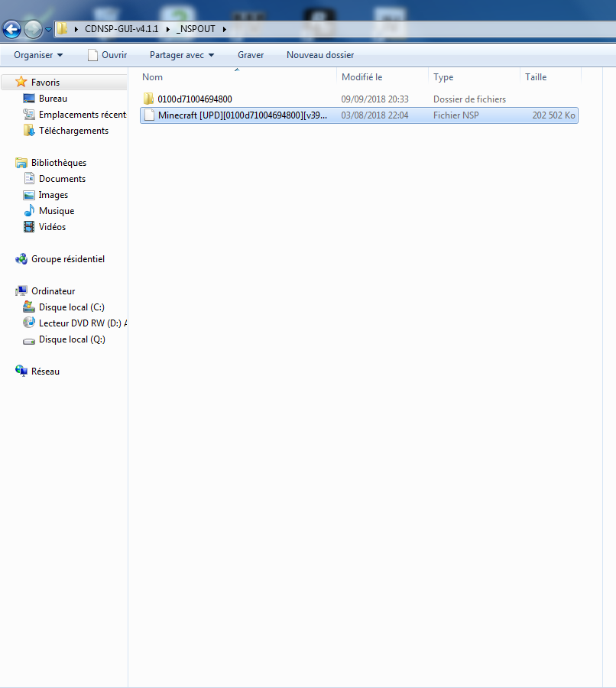Screen dimensions: 616x688
Task: Open Disque local (Q:)
Action: pos(72,339)
